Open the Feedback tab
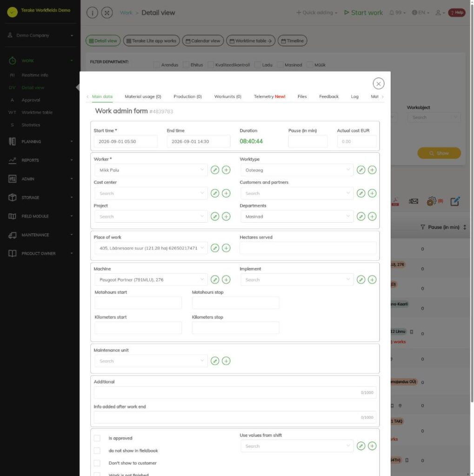Screen dimensions: 474x476 [329, 97]
